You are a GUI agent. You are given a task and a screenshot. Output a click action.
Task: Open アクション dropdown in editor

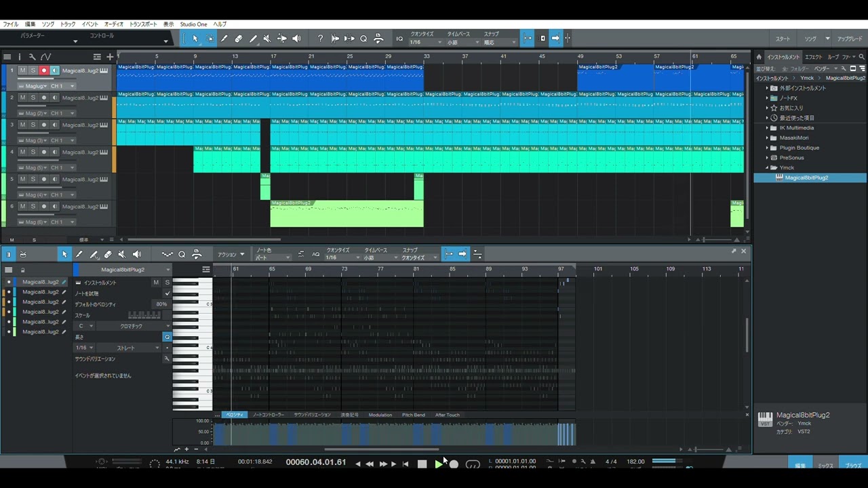pyautogui.click(x=231, y=254)
